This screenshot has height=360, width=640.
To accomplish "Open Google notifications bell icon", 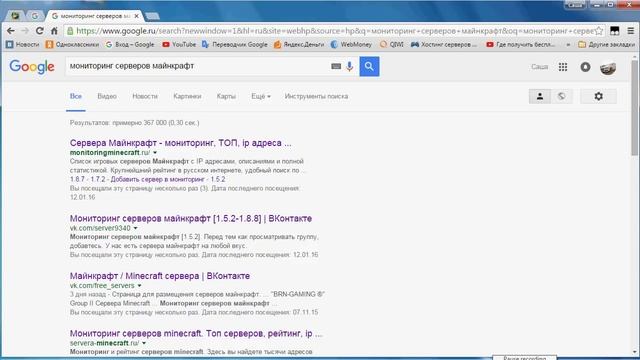I will point(585,67).
